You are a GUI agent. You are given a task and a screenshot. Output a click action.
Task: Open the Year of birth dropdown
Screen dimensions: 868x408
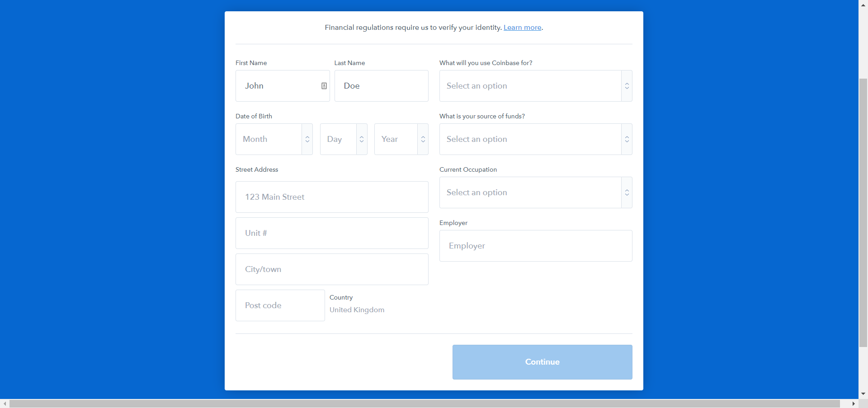pos(401,139)
